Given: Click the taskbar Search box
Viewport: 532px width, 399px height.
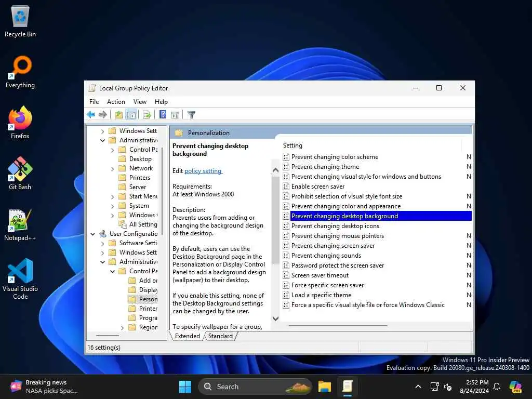Looking at the screenshot, I should 255,387.
